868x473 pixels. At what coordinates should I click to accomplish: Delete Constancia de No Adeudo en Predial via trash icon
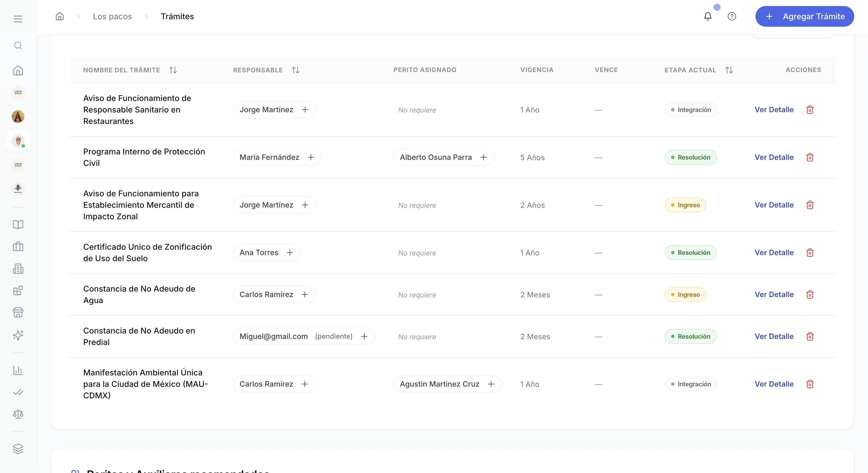[x=810, y=337]
